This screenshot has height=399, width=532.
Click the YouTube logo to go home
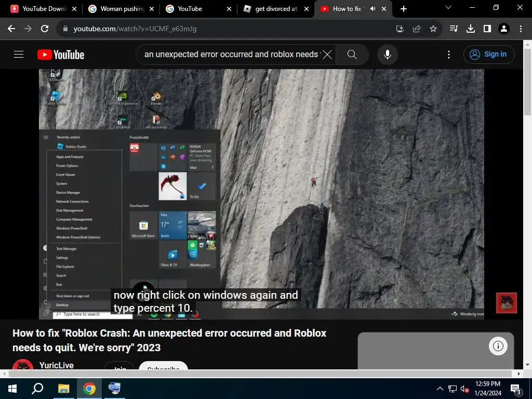click(61, 55)
